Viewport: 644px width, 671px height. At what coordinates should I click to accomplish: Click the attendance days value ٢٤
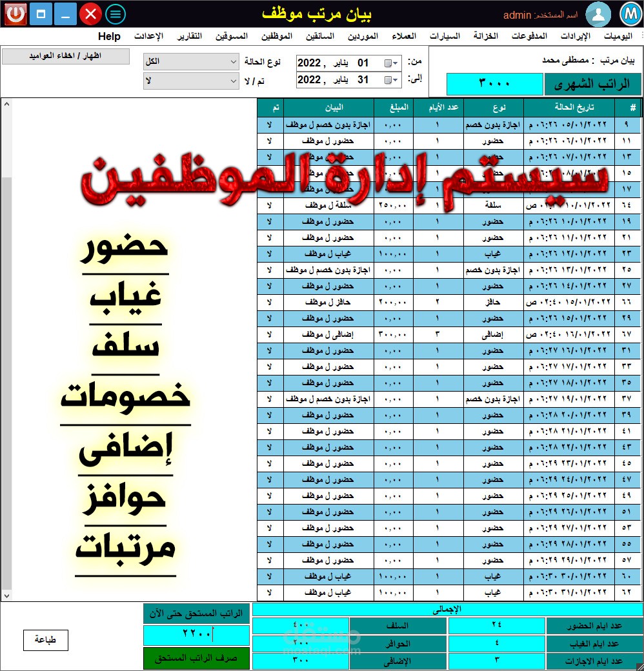point(496,626)
